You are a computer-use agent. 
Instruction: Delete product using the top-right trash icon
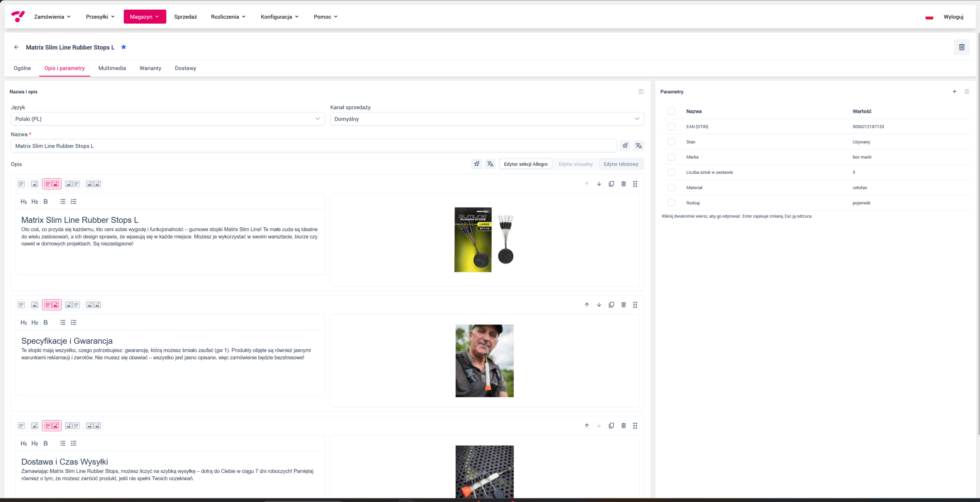click(962, 47)
